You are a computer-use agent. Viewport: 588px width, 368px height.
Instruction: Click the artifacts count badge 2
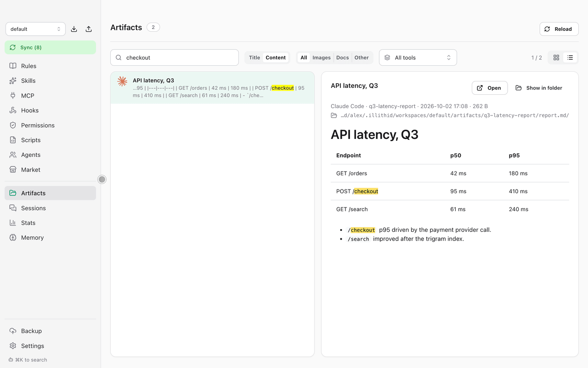[153, 27]
